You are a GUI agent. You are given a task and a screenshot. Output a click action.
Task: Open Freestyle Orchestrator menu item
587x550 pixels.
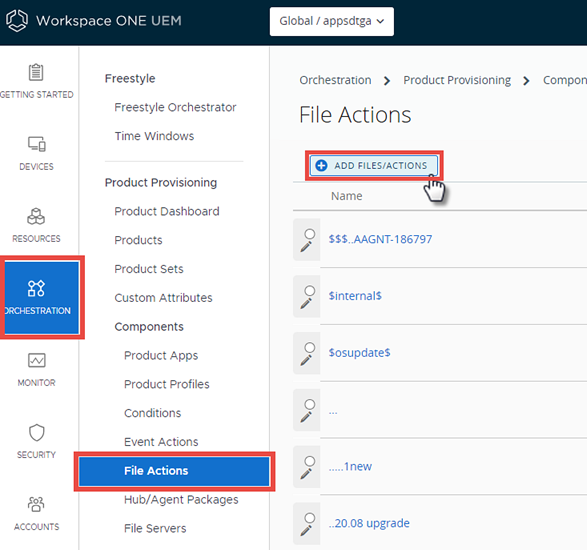click(175, 107)
